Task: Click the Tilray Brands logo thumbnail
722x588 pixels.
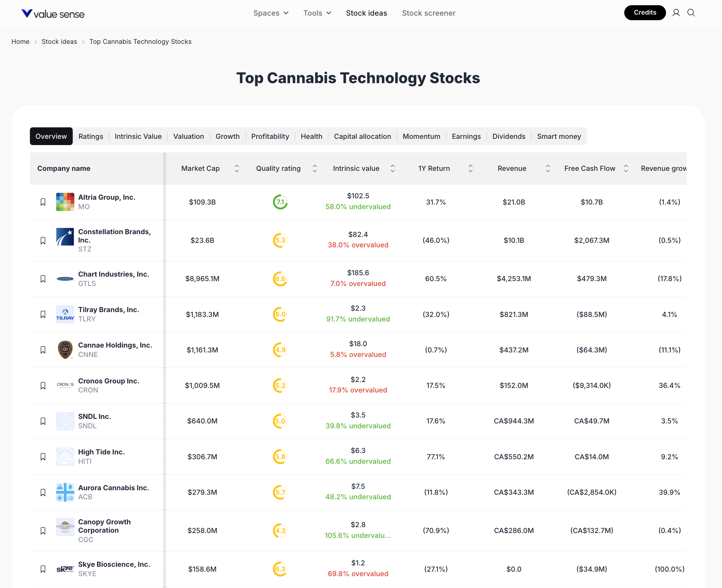Action: click(65, 314)
